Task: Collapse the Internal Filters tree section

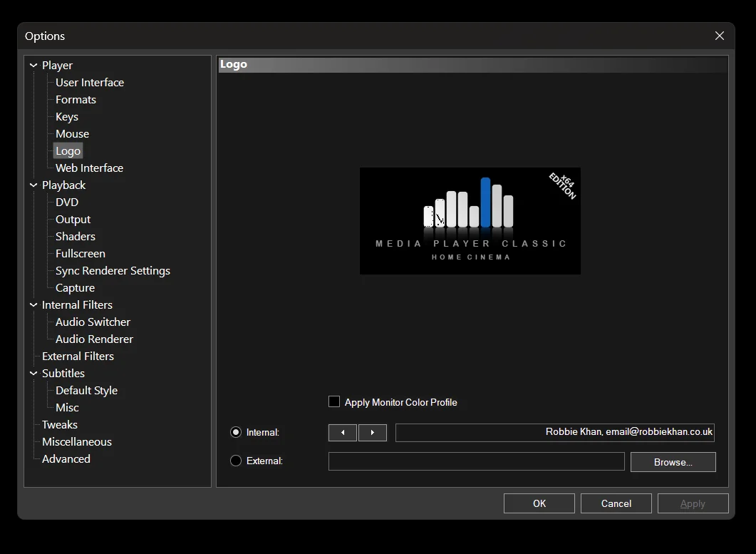Action: point(33,304)
